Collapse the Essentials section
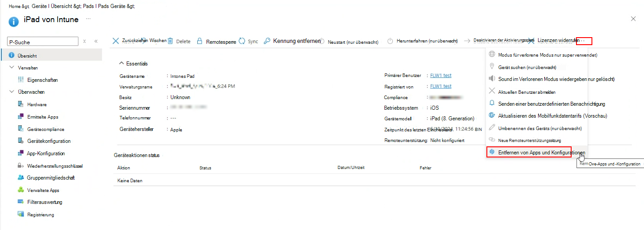Viewport: 644px width, 230px height. point(122,64)
